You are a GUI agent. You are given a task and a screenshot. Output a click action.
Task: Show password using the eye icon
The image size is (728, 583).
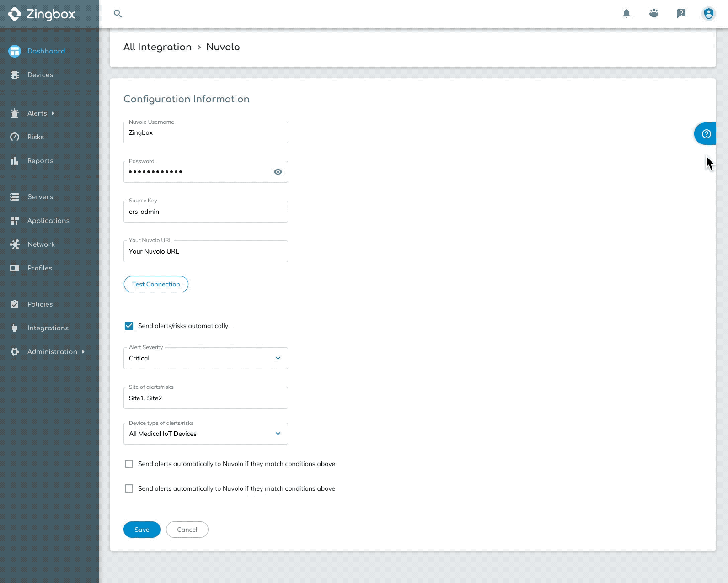(278, 172)
